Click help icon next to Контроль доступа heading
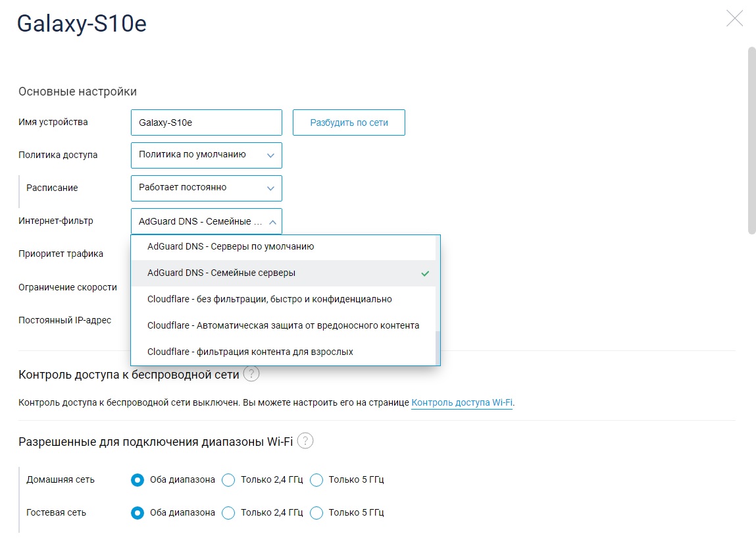Viewport: 756px width, 540px height. [251, 374]
